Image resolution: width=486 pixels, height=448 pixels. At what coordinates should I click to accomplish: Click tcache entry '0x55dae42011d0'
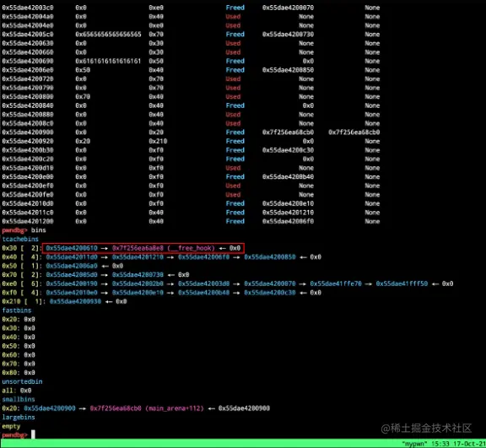(x=72, y=257)
